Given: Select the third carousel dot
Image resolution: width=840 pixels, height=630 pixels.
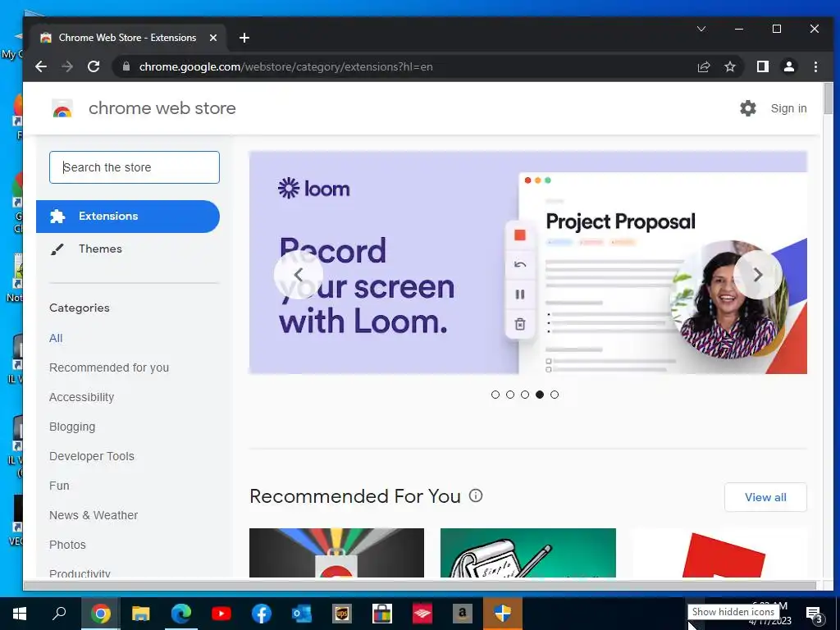Looking at the screenshot, I should click(525, 395).
